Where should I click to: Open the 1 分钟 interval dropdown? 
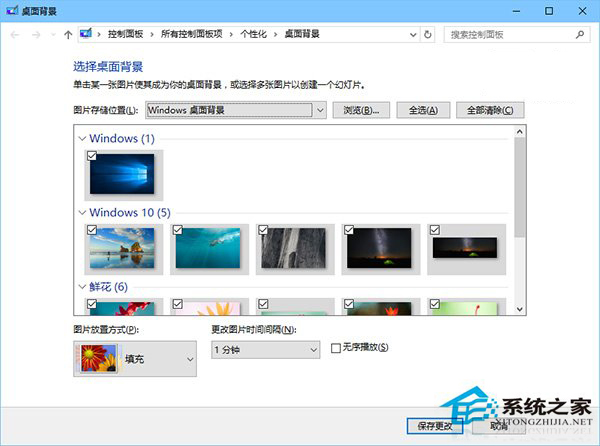(266, 350)
